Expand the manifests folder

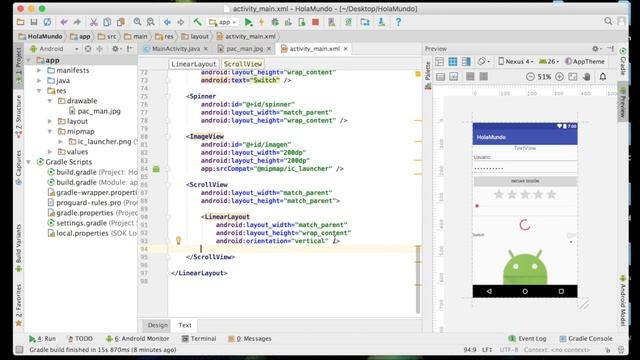pos(39,70)
